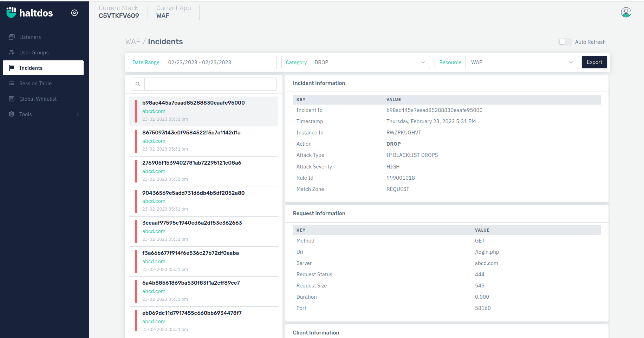This screenshot has height=338, width=644.
Task: Open the Global Whitelist menu item
Action: [43, 99]
